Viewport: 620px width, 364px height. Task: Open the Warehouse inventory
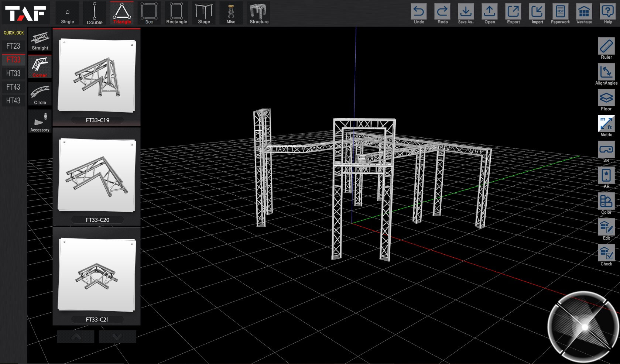[584, 14]
